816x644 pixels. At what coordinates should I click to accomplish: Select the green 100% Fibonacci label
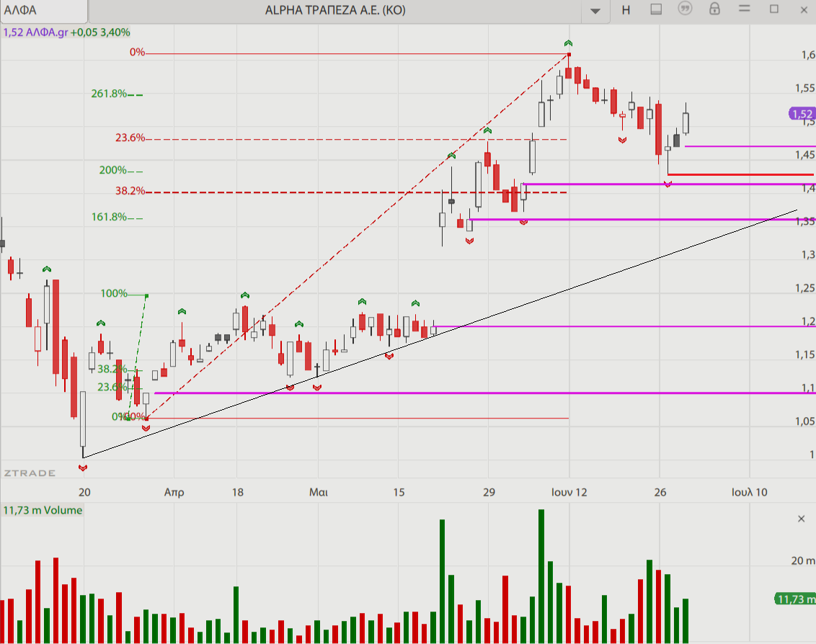point(114,293)
